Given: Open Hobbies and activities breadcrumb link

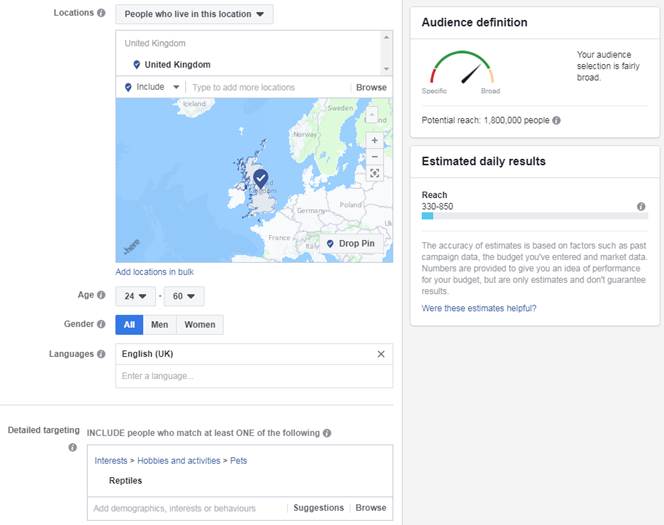Looking at the screenshot, I should pos(179,461).
